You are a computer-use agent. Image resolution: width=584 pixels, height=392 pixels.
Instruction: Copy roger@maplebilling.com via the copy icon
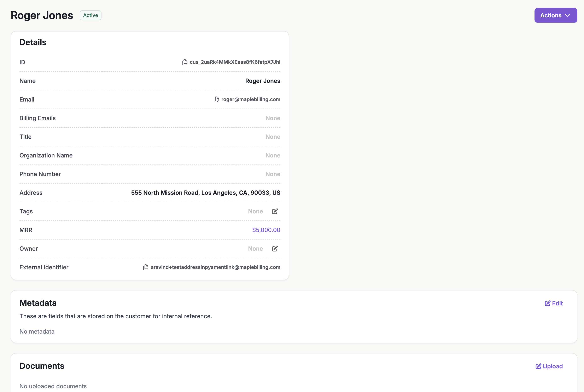click(216, 99)
